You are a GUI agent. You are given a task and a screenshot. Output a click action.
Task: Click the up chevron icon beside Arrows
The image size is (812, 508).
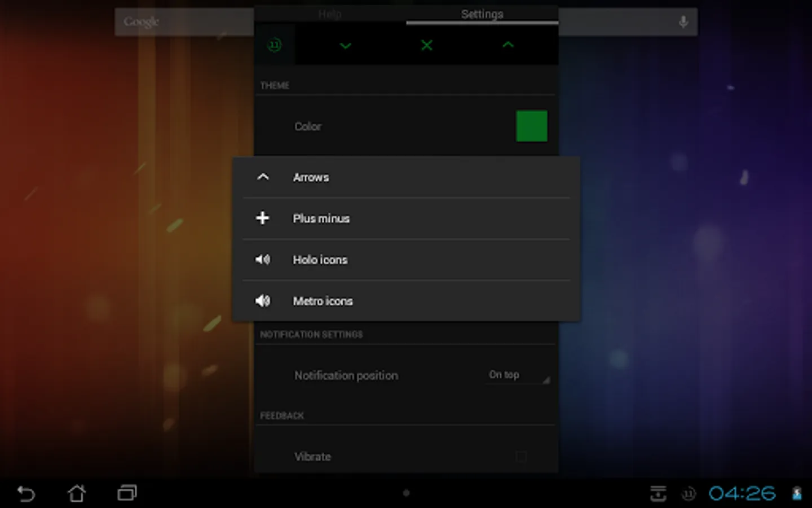[x=263, y=177]
